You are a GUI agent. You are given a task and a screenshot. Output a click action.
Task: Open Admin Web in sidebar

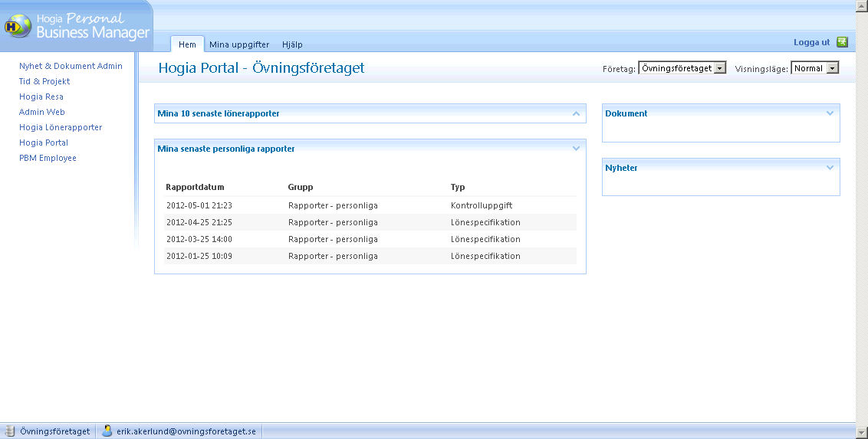tap(42, 112)
